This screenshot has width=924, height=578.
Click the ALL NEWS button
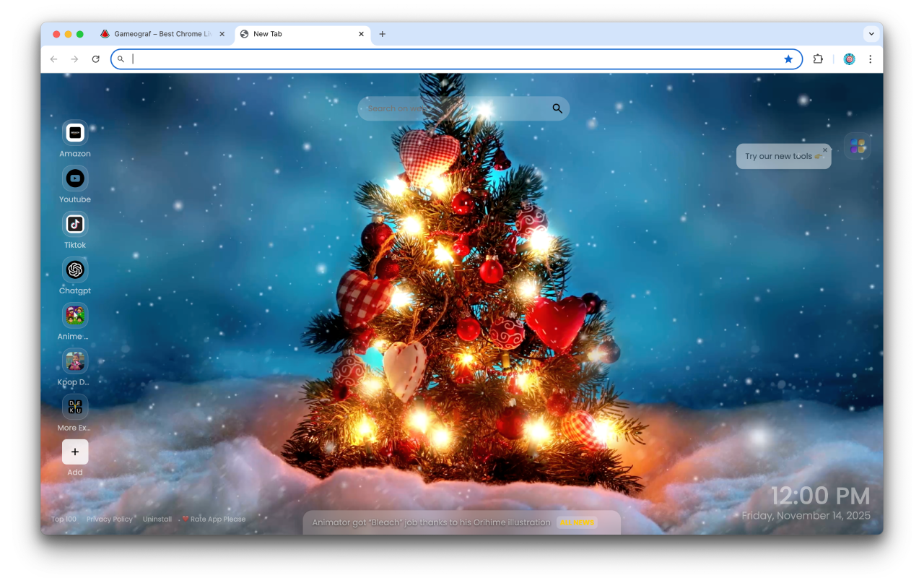[577, 522]
